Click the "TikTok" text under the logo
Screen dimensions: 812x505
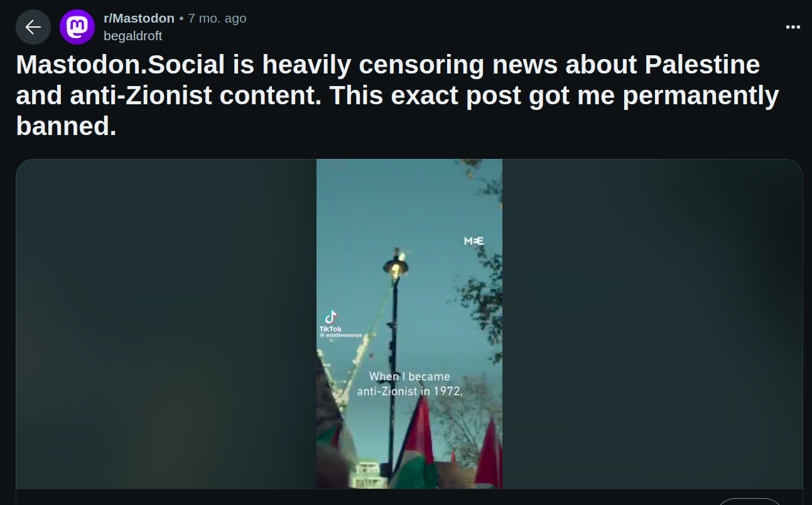click(x=330, y=329)
